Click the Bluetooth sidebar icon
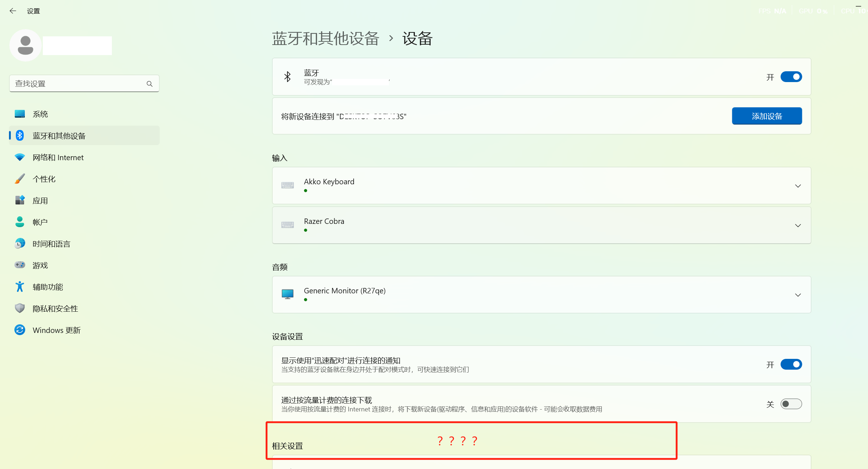This screenshot has width=868, height=469. [20, 136]
